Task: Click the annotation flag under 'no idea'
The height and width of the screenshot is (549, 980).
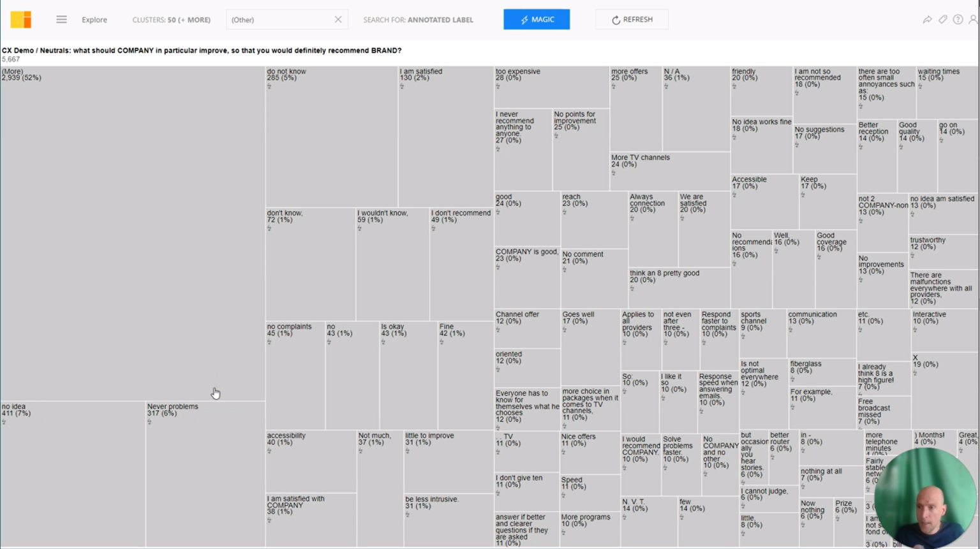Action: coord(5,421)
